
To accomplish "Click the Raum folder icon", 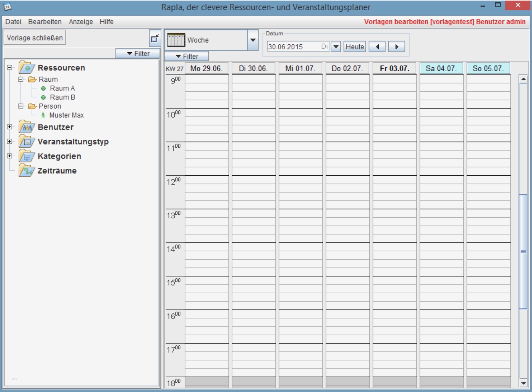I will [x=32, y=79].
